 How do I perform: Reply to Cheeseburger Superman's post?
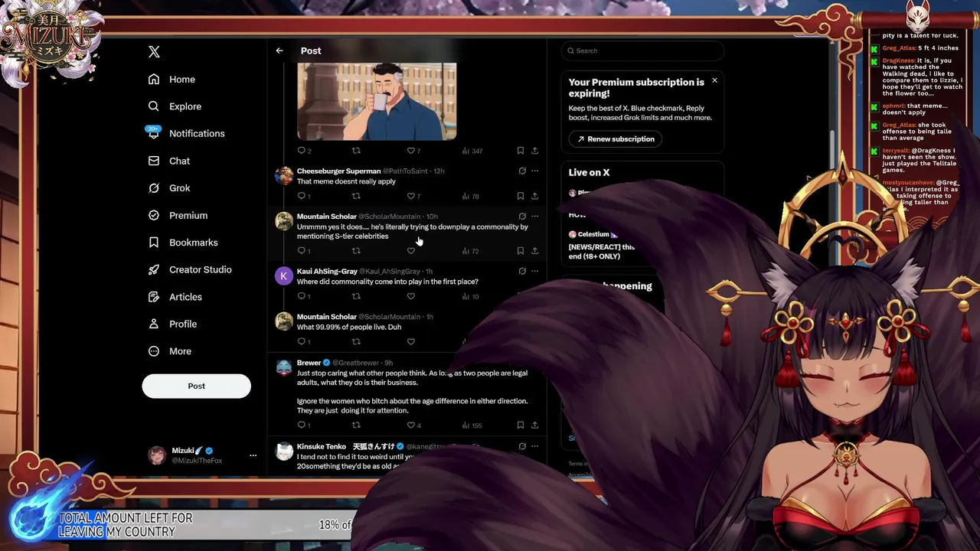click(303, 197)
